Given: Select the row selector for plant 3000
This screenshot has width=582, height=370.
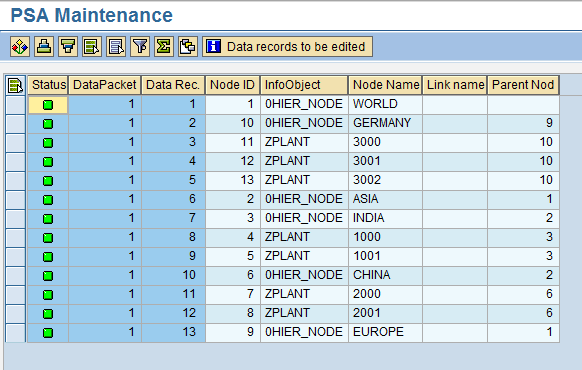Looking at the screenshot, I should click(16, 142).
